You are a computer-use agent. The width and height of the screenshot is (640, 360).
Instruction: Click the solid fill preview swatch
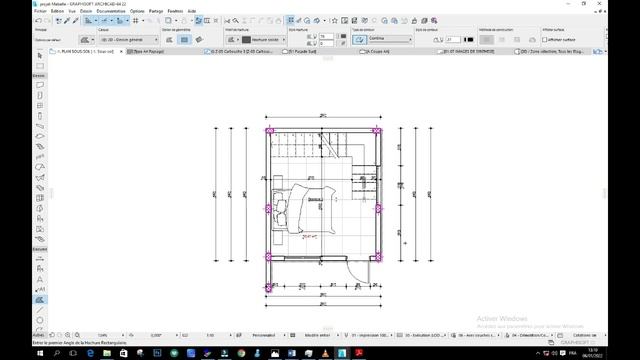tap(246, 40)
